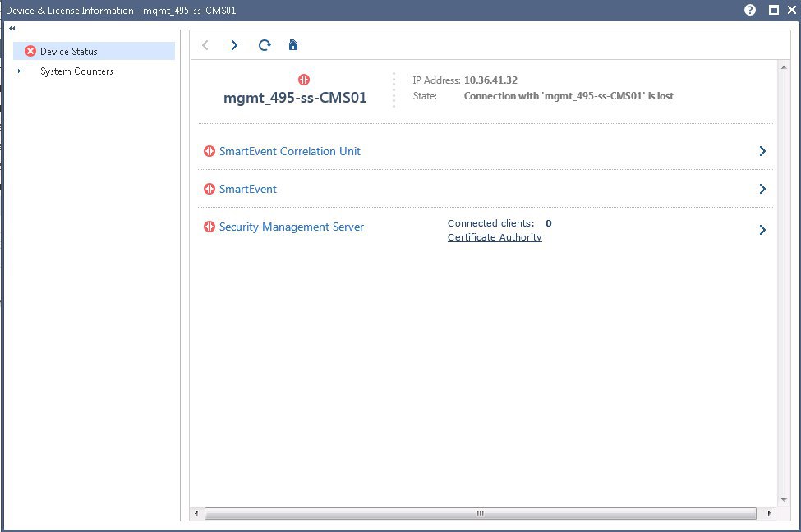Close the Device & License Information window

click(x=792, y=10)
